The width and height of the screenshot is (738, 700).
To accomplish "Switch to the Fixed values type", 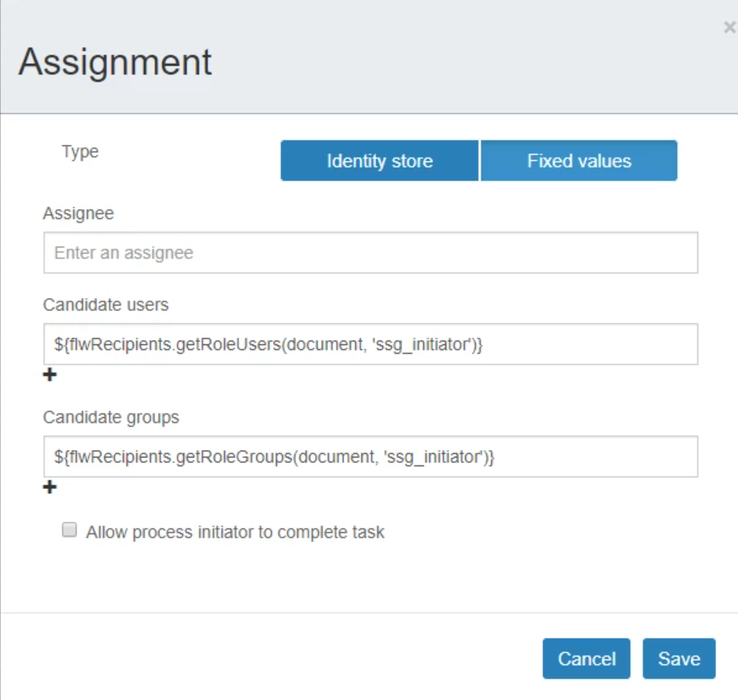I will [579, 161].
